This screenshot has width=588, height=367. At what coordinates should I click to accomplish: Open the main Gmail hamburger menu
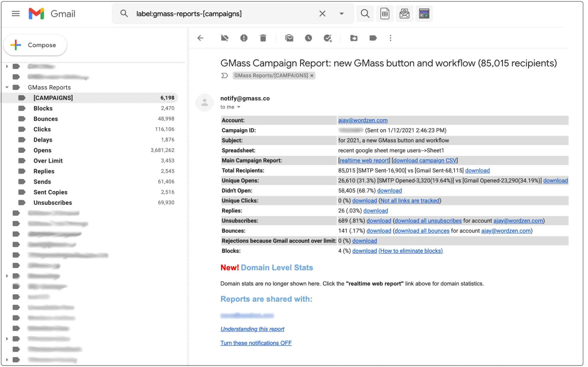(15, 13)
